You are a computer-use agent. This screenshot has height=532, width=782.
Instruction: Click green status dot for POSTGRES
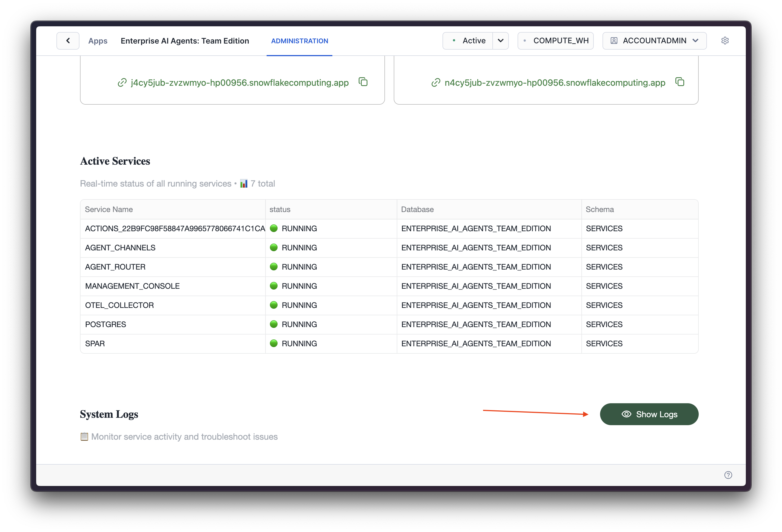point(274,324)
